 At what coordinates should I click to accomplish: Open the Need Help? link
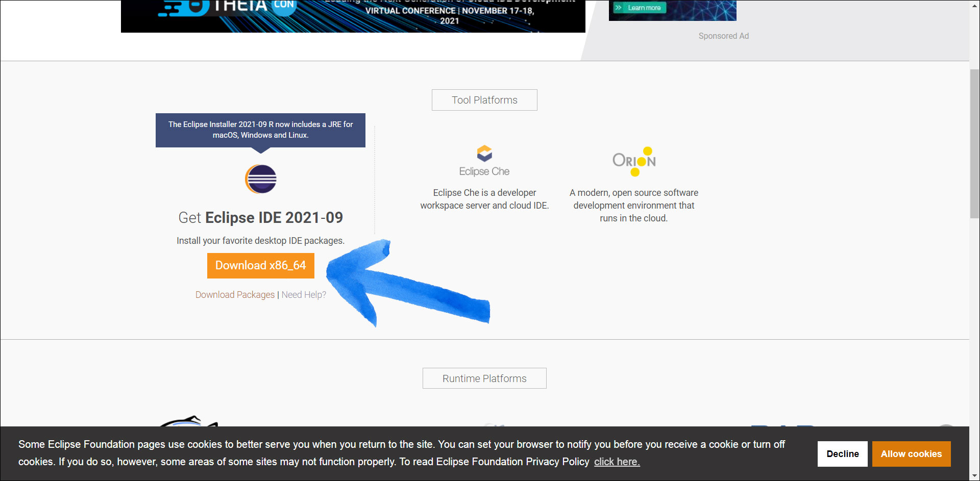tap(304, 295)
